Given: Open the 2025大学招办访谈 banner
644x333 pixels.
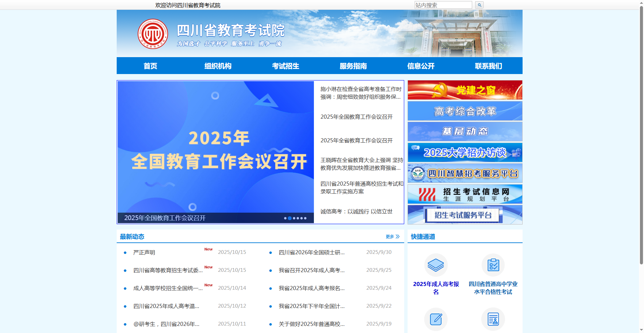Looking at the screenshot, I should pyautogui.click(x=465, y=152).
